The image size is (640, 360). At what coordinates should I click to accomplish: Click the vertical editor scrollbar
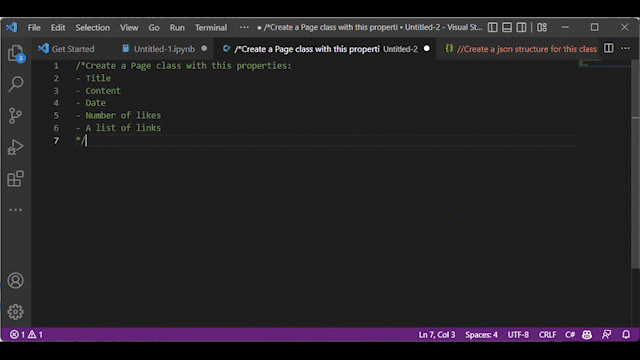click(636, 164)
